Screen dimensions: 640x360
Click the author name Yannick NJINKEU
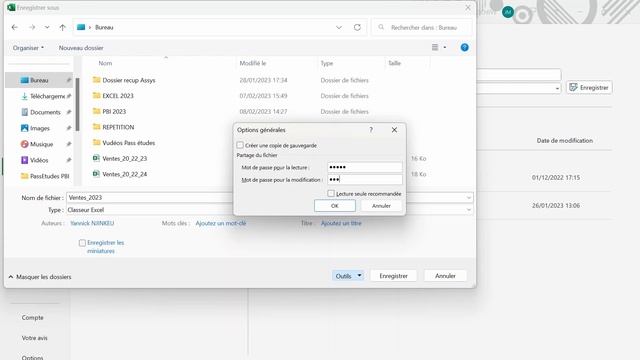coord(92,223)
